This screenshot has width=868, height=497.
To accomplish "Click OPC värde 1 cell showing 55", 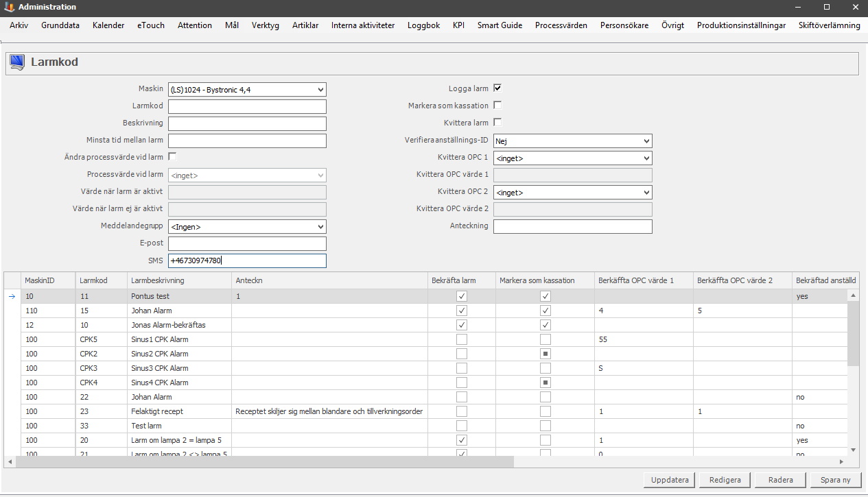I will pos(644,339).
